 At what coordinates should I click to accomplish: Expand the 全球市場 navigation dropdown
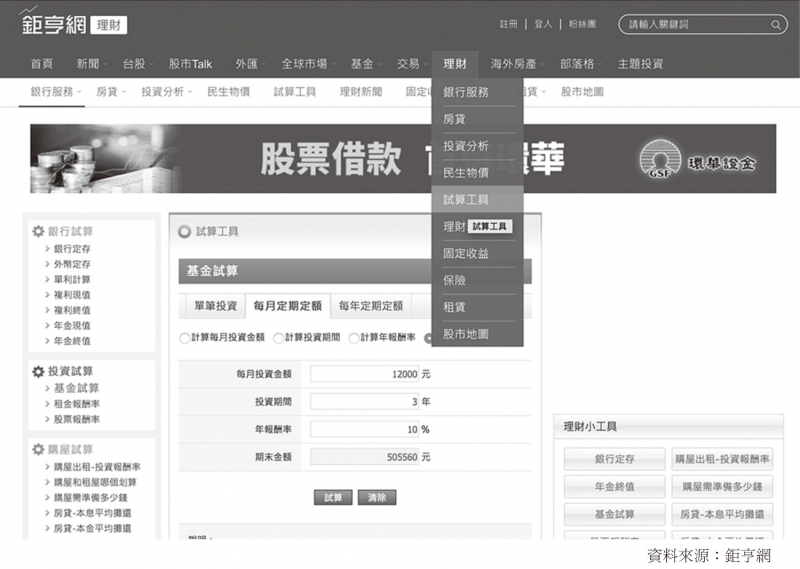[308, 63]
